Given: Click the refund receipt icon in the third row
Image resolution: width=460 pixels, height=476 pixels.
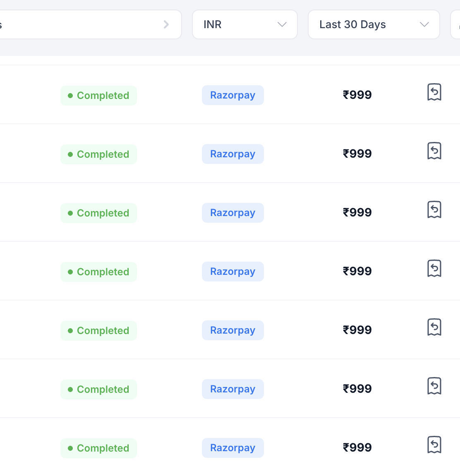Looking at the screenshot, I should pos(434,209).
